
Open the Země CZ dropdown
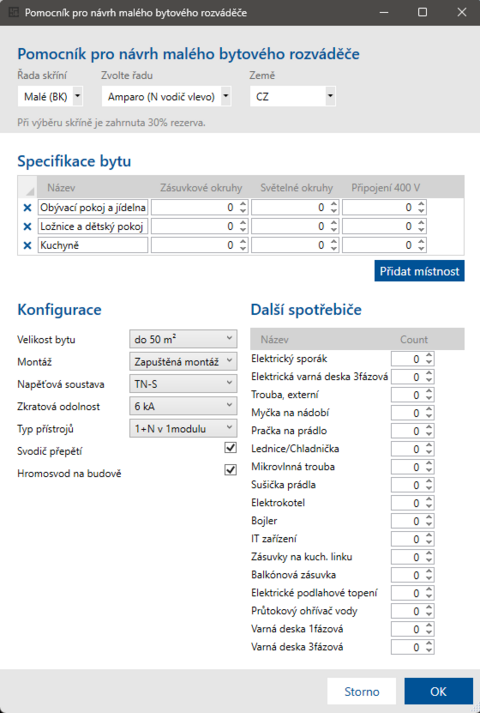click(293, 96)
